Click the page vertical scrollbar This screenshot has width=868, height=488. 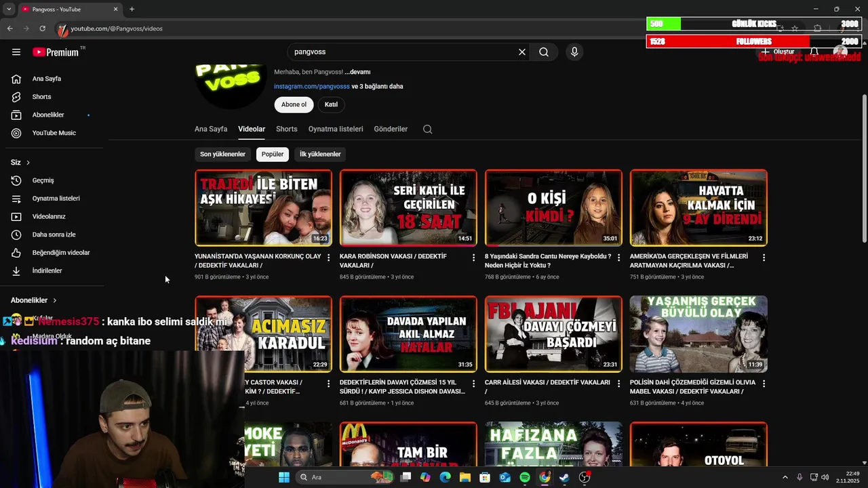tap(864, 168)
